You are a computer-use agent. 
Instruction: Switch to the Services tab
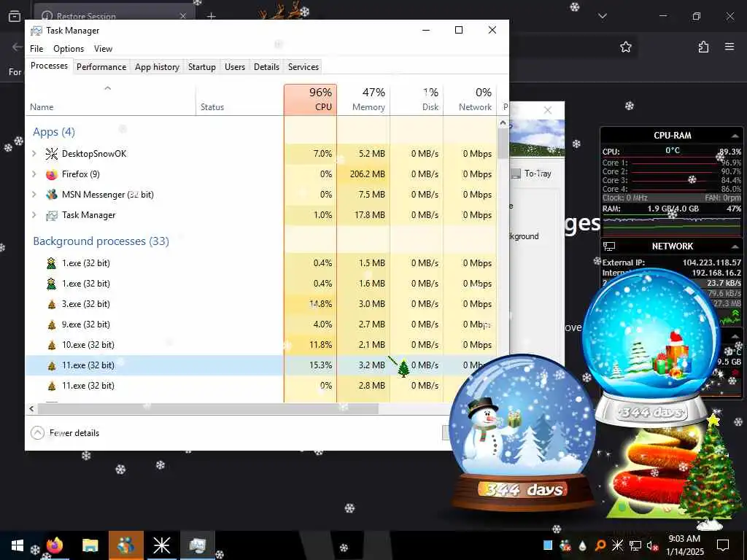click(x=303, y=66)
